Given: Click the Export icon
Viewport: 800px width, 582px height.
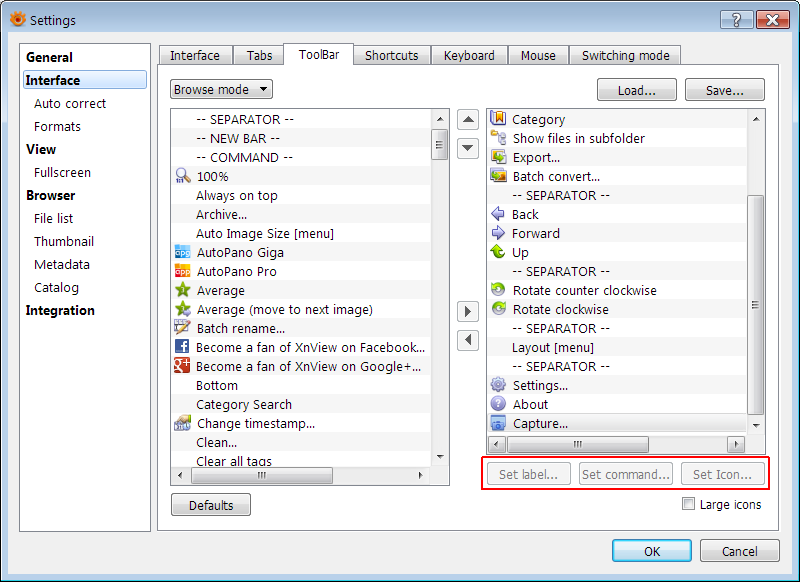Looking at the screenshot, I should [x=498, y=157].
